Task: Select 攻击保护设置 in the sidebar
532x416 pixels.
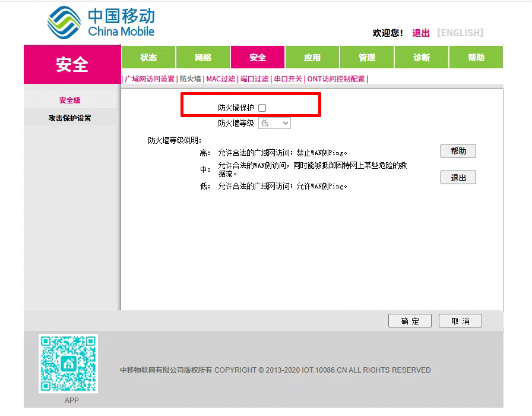Action: coord(70,118)
